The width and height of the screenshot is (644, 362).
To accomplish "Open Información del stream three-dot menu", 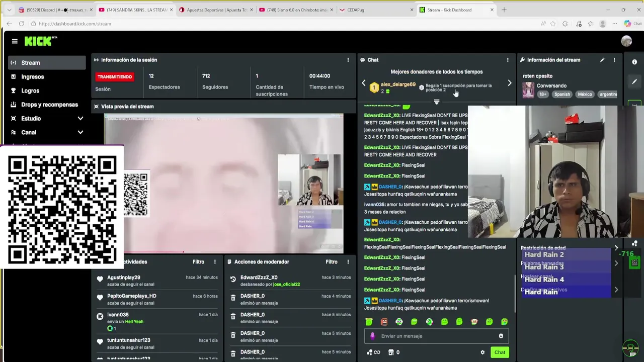I will click(614, 60).
